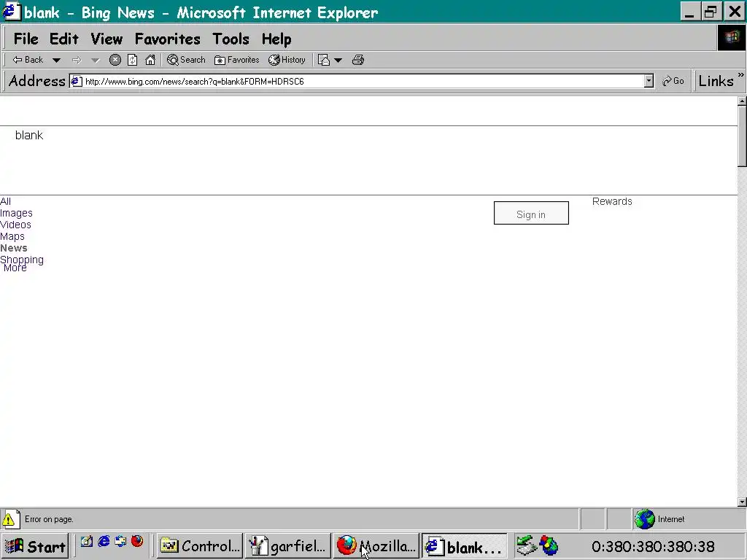The width and height of the screenshot is (747, 560).
Task: Click the Sign in button
Action: [531, 213]
